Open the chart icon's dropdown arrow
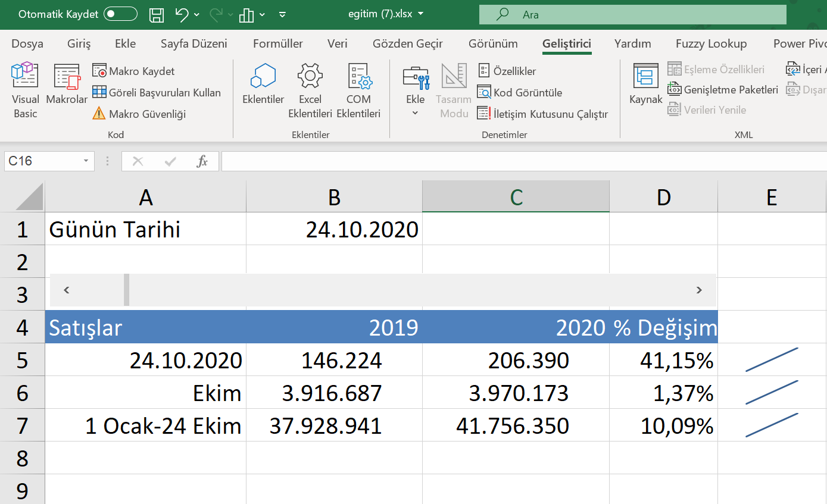The image size is (827, 504). 263,15
